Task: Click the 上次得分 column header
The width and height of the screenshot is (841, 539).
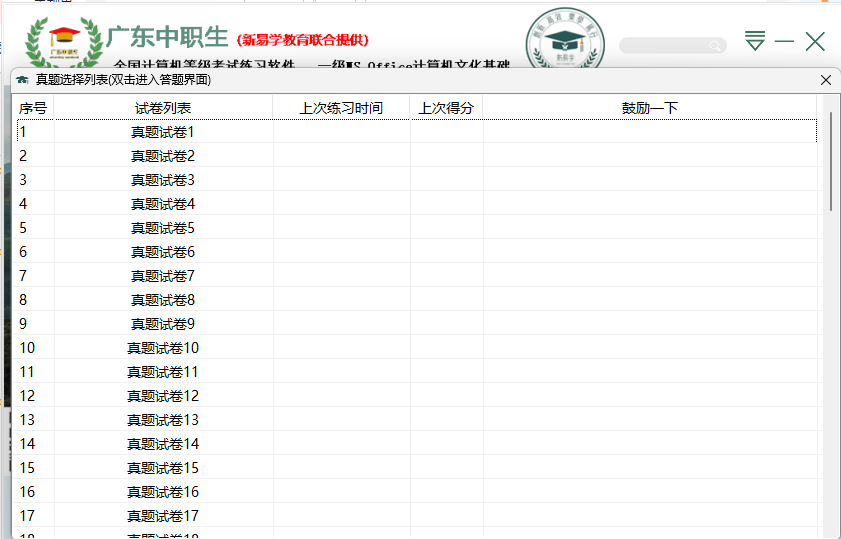Action: [446, 108]
